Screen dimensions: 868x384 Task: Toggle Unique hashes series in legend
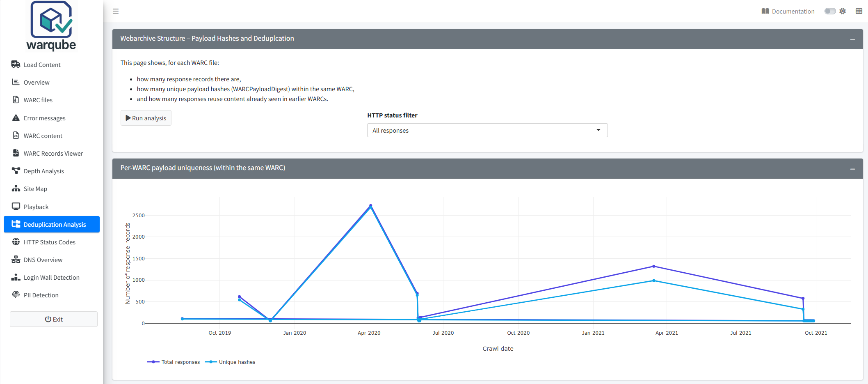230,362
